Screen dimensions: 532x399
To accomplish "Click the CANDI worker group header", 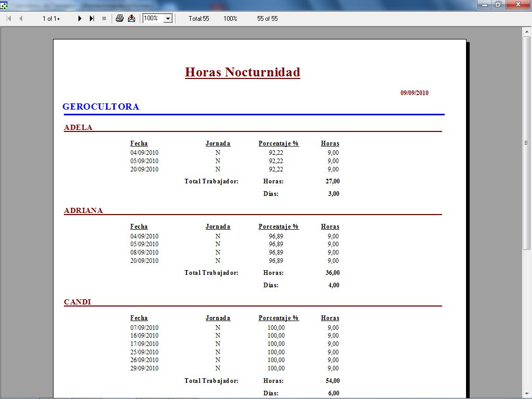I will [77, 302].
